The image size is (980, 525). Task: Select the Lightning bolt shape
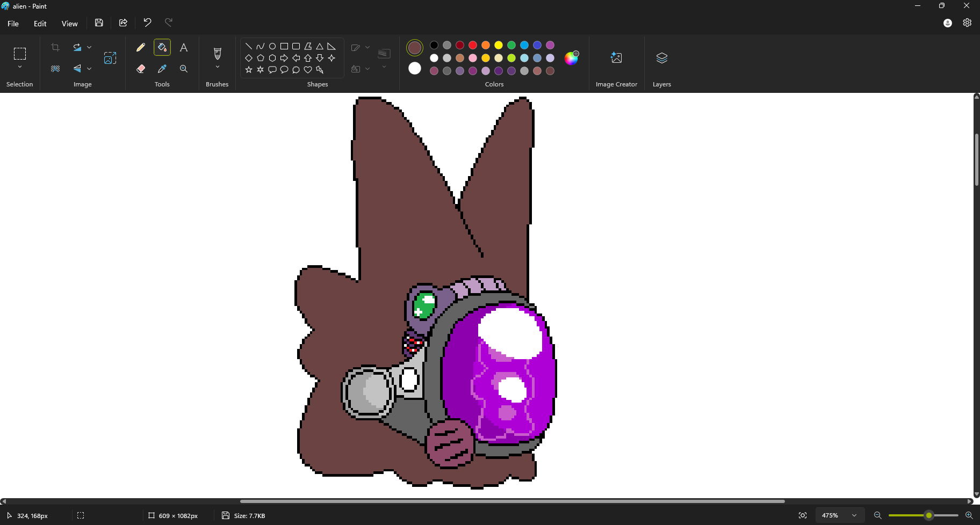pos(320,70)
